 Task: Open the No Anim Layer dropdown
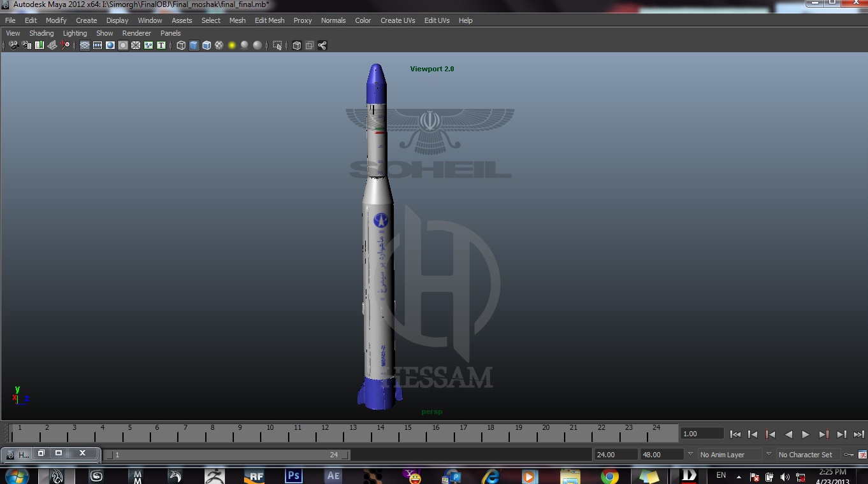tap(729, 455)
